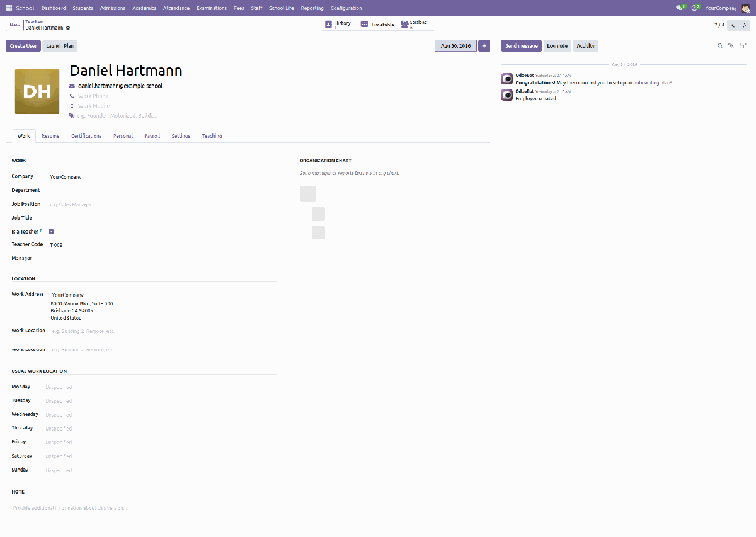Follow the onboarding plan link
This screenshot has width=756, height=537.
point(653,82)
